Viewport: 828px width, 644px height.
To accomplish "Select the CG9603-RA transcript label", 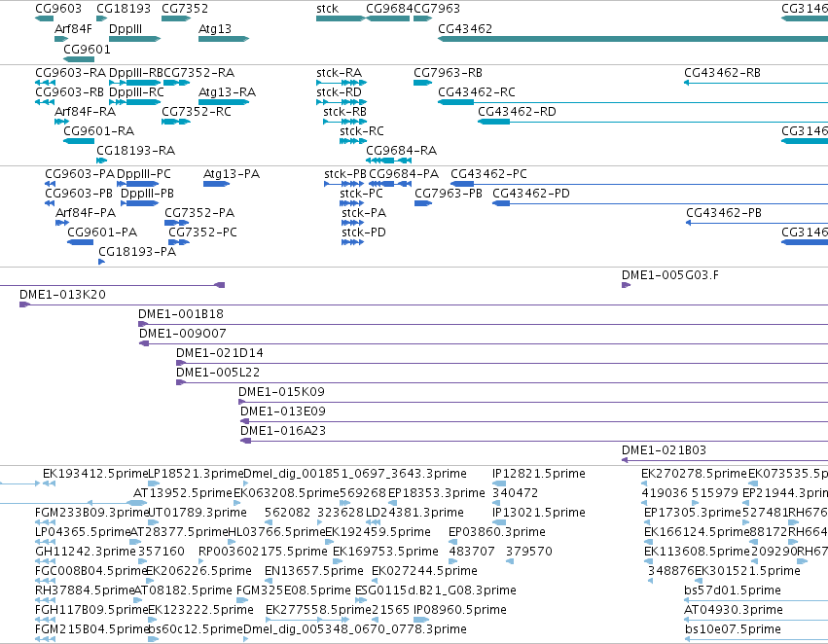I will tap(70, 72).
